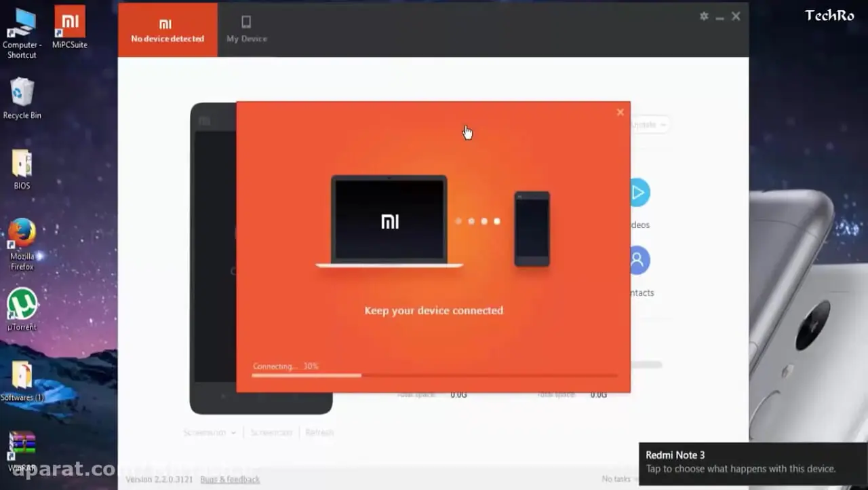
Task: Launch Mozilla Firefox from desktop
Action: coord(22,244)
